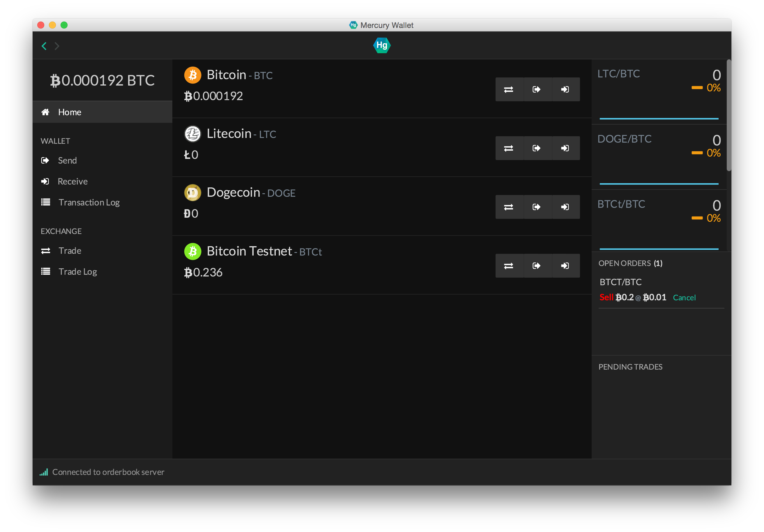Screen dimensions: 764x532
Task: Open the Transaction Log
Action: coord(102,202)
